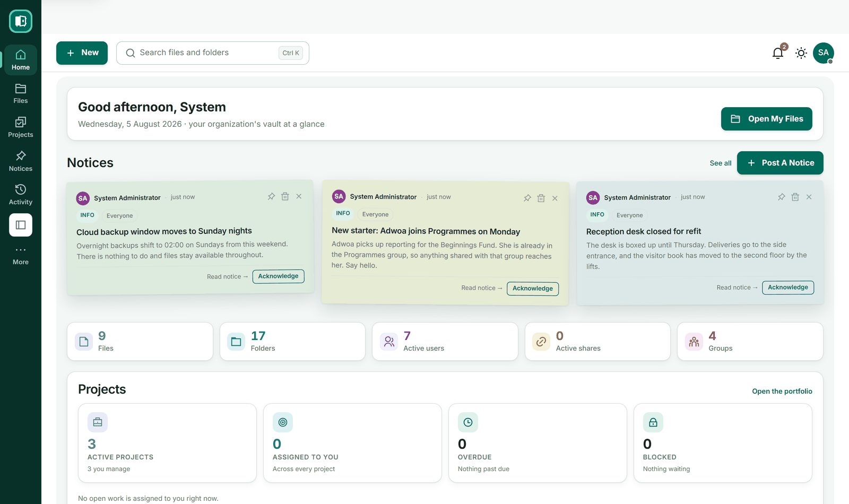849x504 pixels.
Task: Open More menu in sidebar
Action: [x=21, y=255]
